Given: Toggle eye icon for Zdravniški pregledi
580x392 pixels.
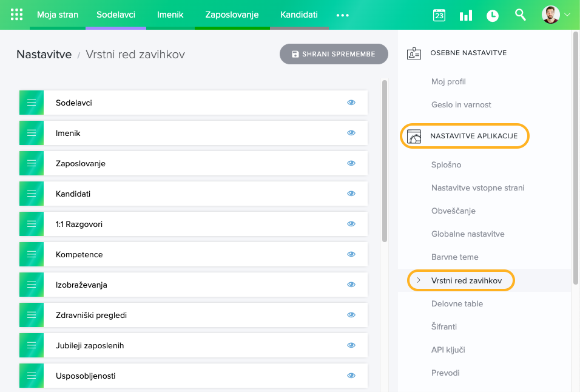Looking at the screenshot, I should (351, 315).
